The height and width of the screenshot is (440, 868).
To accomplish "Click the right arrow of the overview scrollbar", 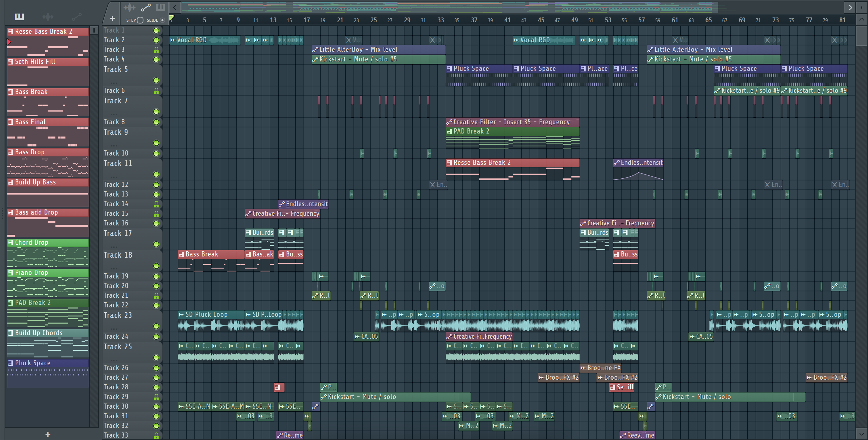I will 850,8.
